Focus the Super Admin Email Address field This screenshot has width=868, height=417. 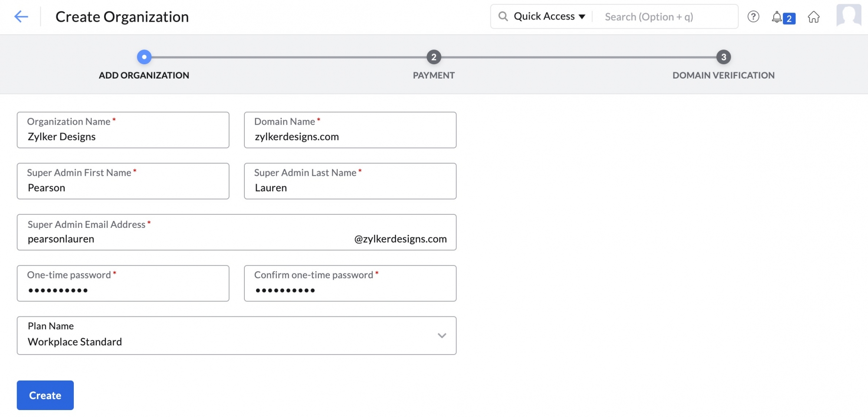click(187, 239)
